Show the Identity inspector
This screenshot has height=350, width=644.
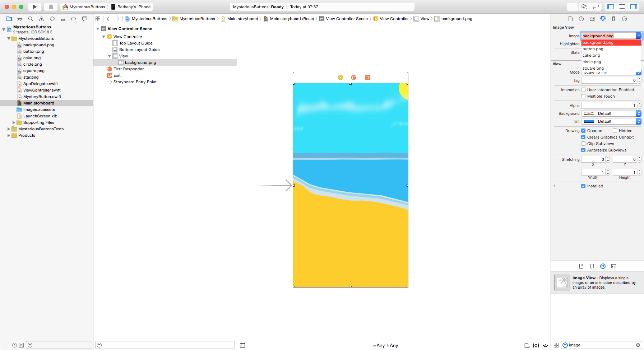coord(592,19)
